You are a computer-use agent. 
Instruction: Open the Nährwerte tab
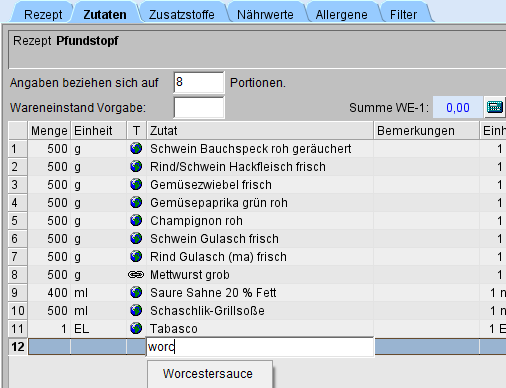pyautogui.click(x=265, y=15)
